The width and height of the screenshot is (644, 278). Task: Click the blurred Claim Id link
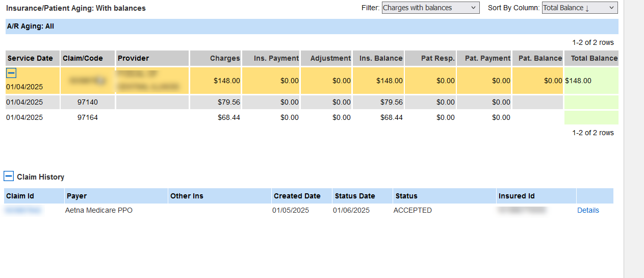pyautogui.click(x=23, y=210)
